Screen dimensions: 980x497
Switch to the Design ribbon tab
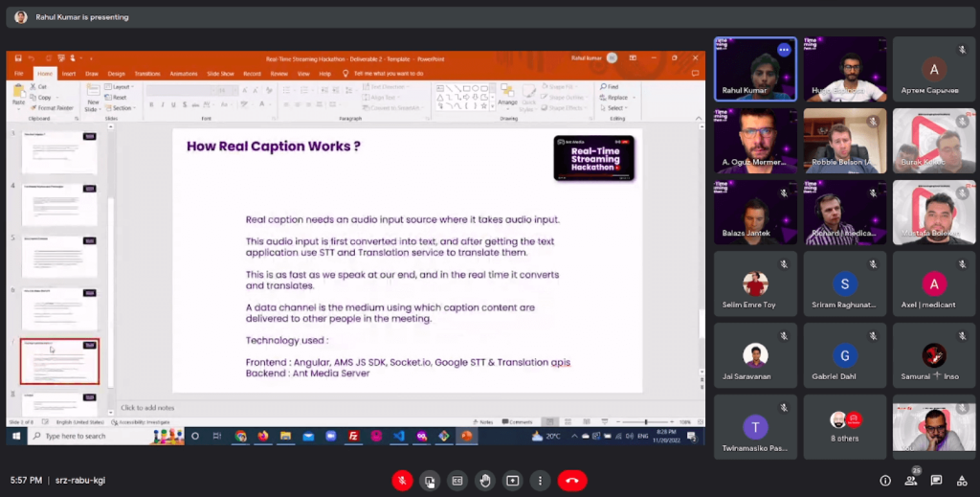pyautogui.click(x=116, y=74)
